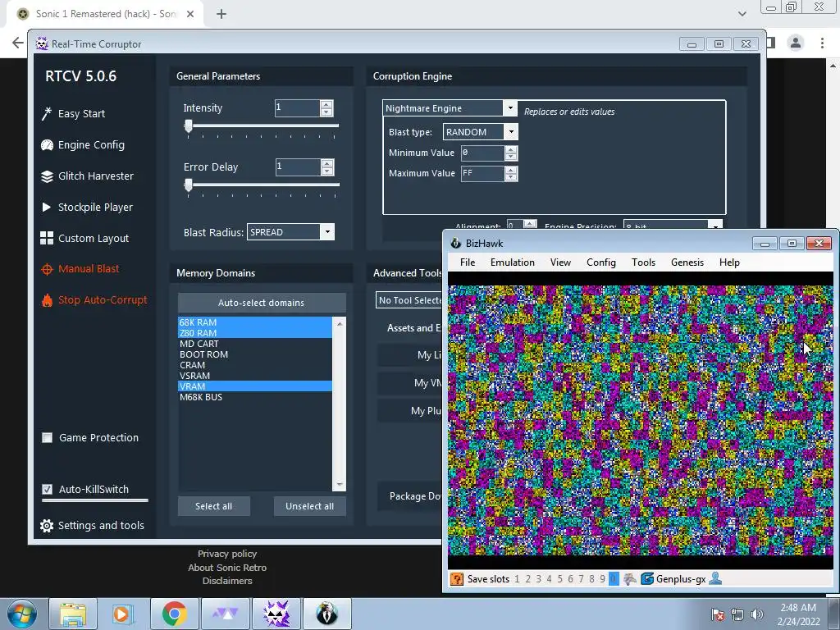This screenshot has width=840, height=630.
Task: Click the Select all button
Action: coord(214,506)
